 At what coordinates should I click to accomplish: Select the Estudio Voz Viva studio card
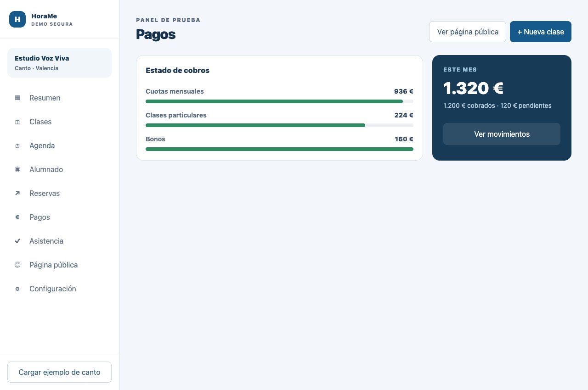click(x=60, y=63)
